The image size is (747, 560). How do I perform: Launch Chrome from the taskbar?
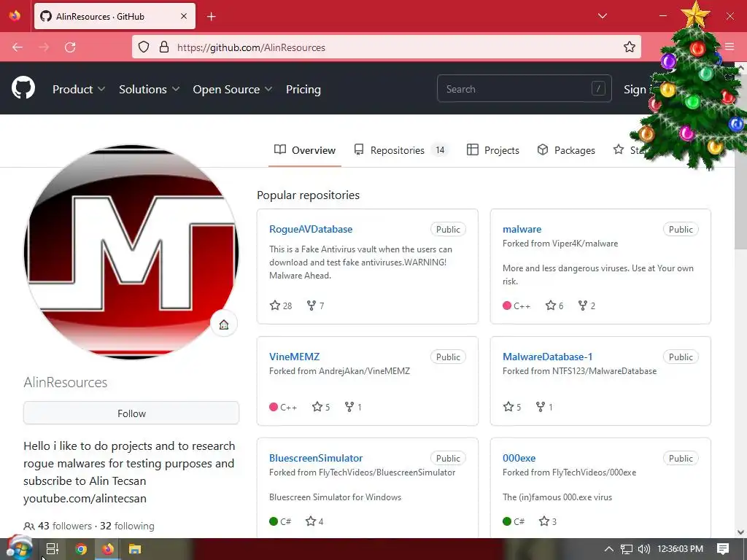(x=81, y=549)
